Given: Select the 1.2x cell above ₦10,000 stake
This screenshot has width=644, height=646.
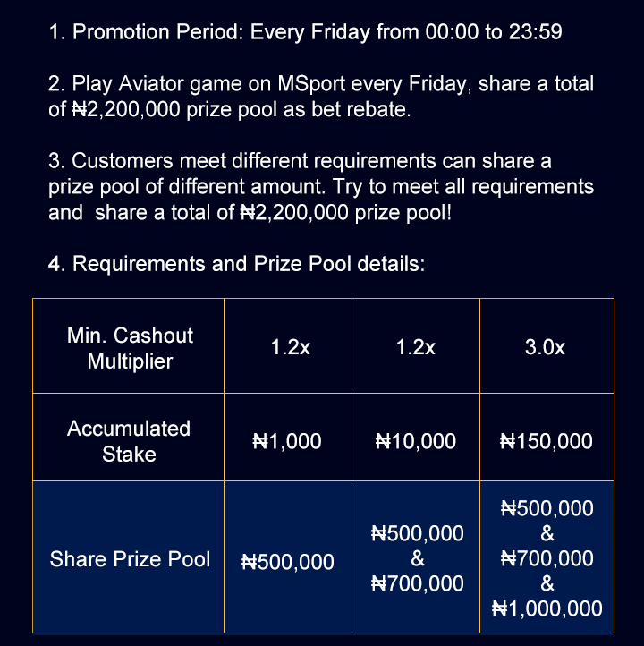Looking at the screenshot, I should tap(416, 348).
